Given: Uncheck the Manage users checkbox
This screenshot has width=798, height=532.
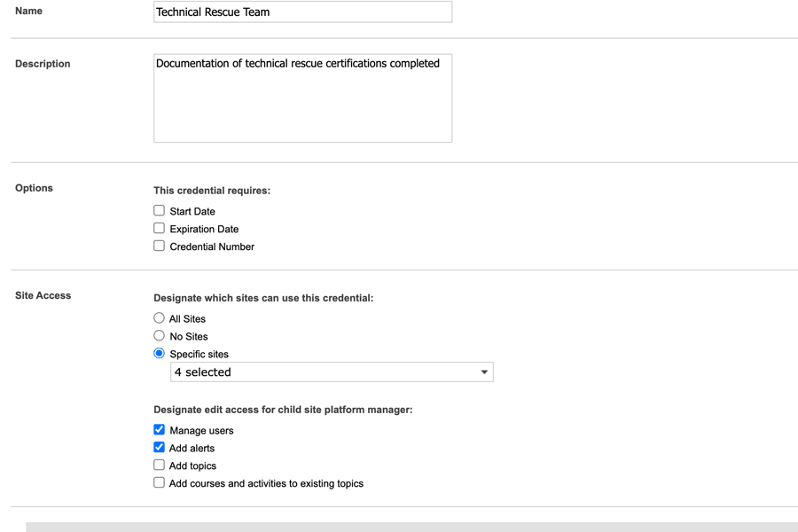Looking at the screenshot, I should click(160, 430).
